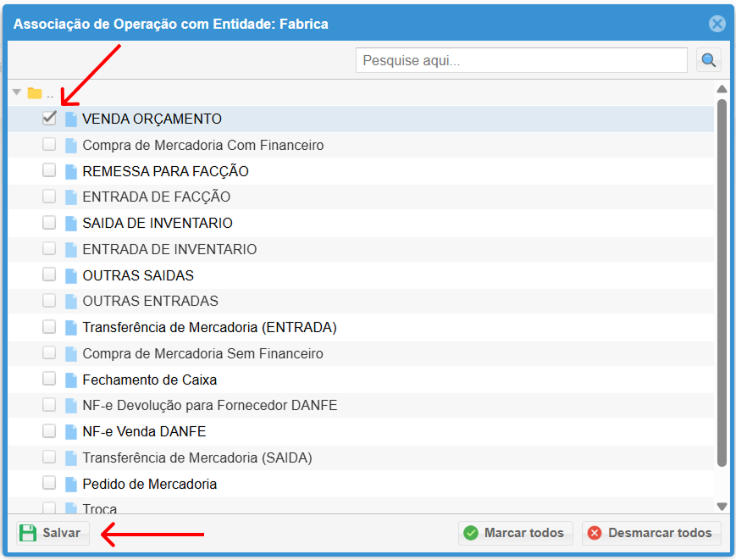Click the Marcar todos button
This screenshot has width=736, height=560.
point(515,533)
